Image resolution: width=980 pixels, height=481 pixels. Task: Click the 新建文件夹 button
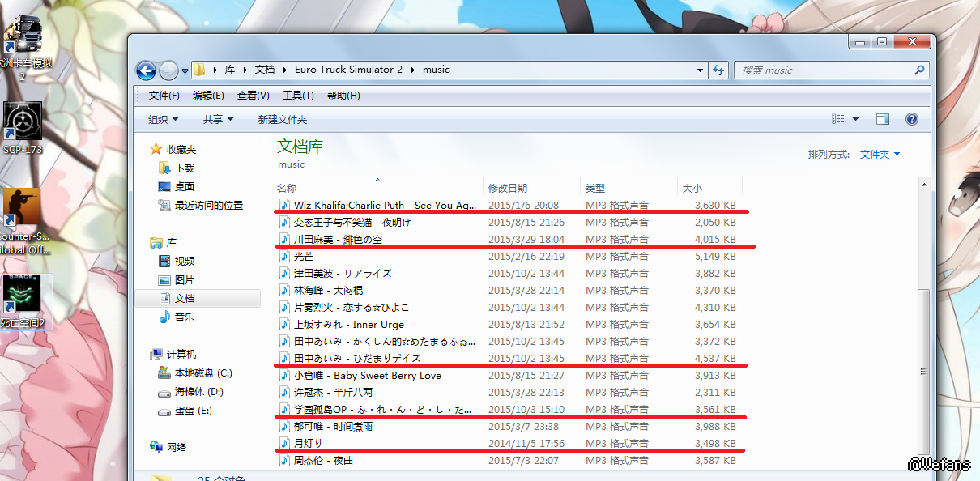tap(282, 120)
